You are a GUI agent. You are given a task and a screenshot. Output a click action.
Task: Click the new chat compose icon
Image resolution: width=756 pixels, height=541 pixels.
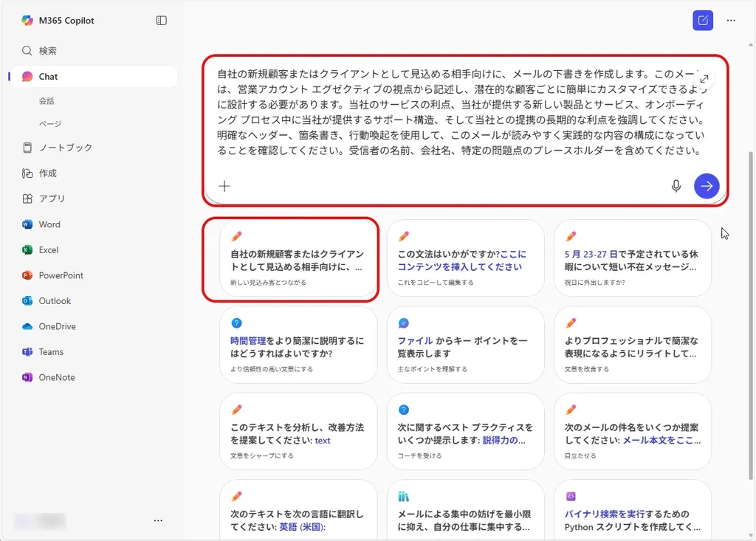703,20
